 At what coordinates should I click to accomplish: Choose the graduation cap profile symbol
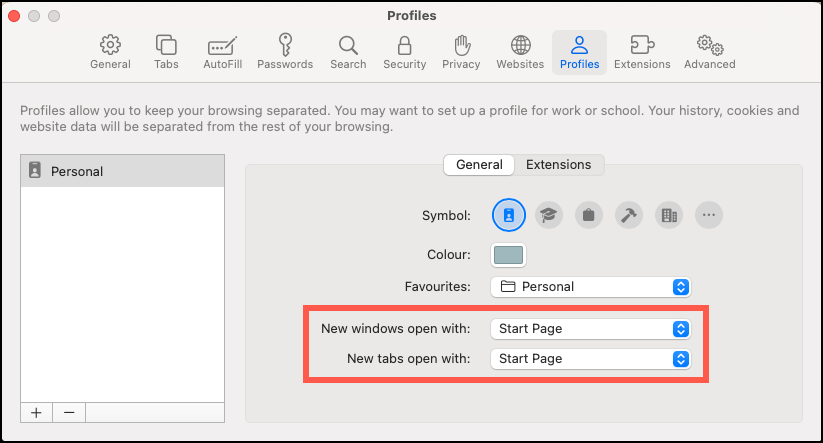click(548, 215)
